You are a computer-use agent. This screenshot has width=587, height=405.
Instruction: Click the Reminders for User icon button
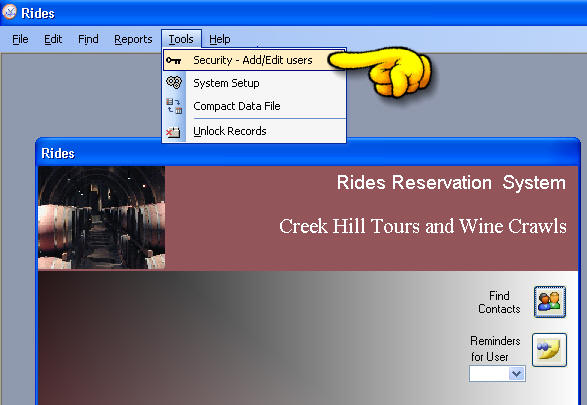pos(549,350)
